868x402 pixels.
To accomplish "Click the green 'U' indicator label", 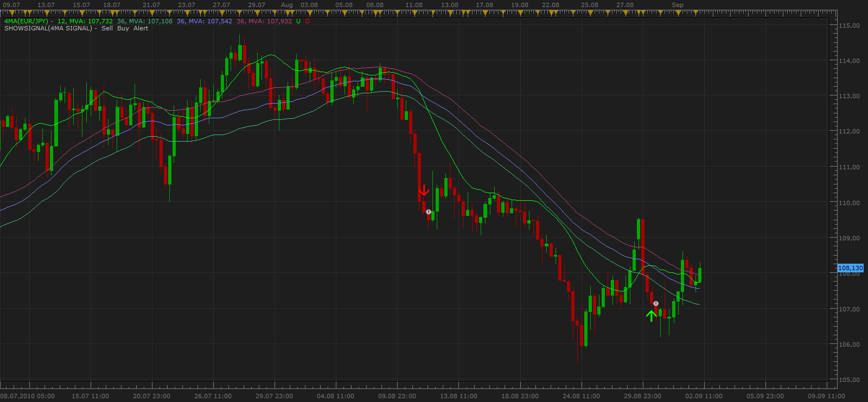I will (x=298, y=21).
